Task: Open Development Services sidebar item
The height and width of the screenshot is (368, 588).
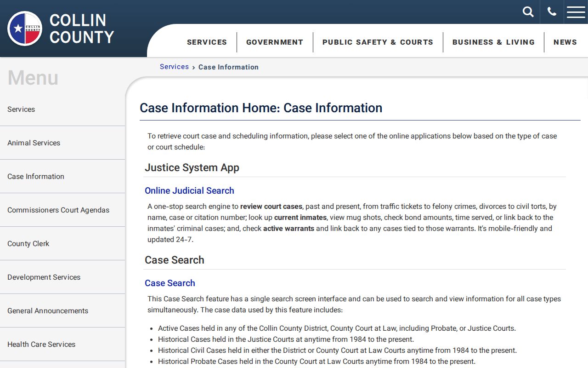Action: [62, 277]
